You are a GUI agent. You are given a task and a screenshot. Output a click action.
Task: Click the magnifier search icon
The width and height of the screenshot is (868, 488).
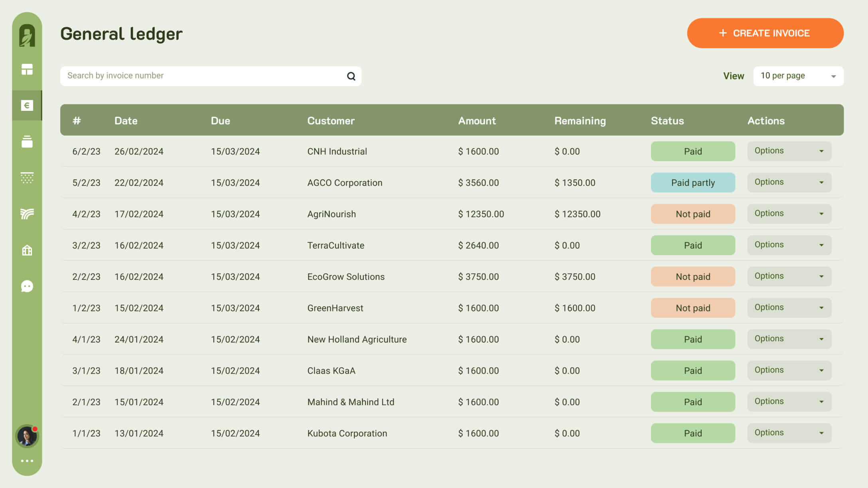tap(351, 76)
